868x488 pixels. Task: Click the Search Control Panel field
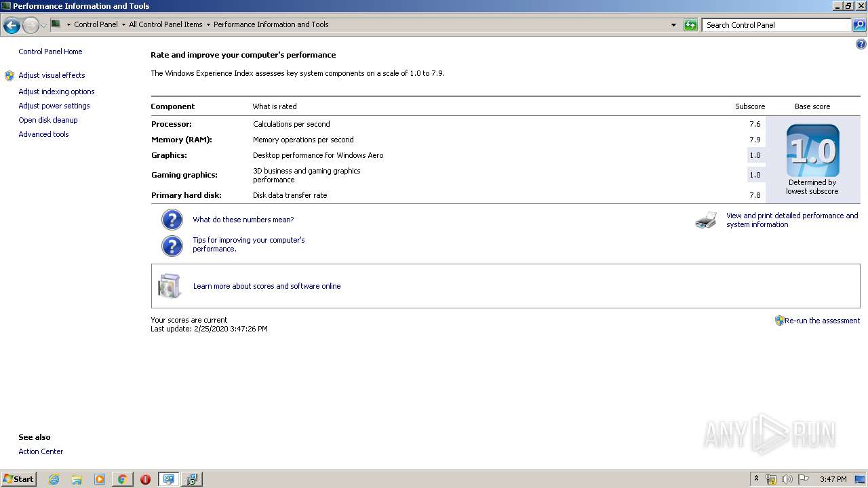point(776,25)
